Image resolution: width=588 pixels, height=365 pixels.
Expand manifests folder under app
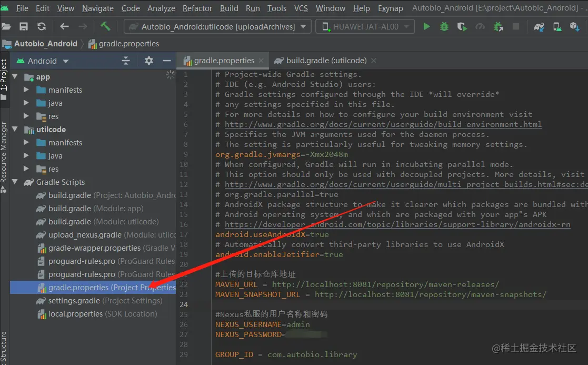point(26,90)
